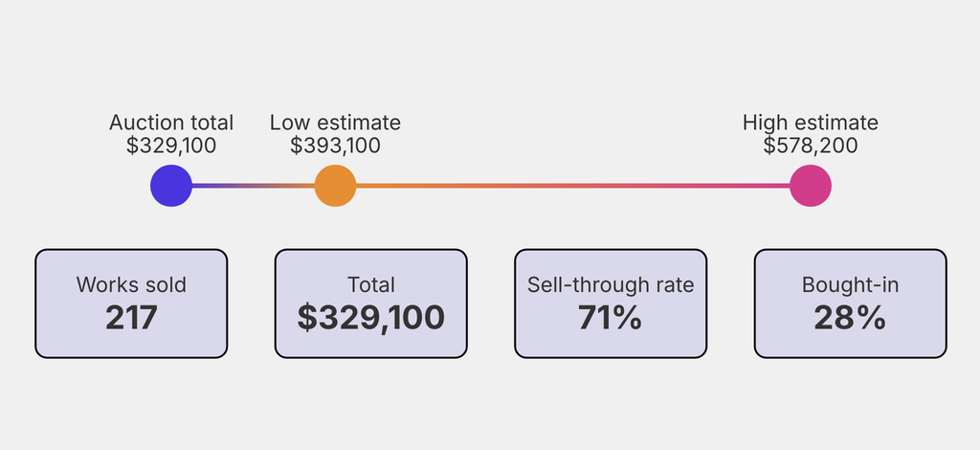Click the "Total" card label

tap(371, 284)
